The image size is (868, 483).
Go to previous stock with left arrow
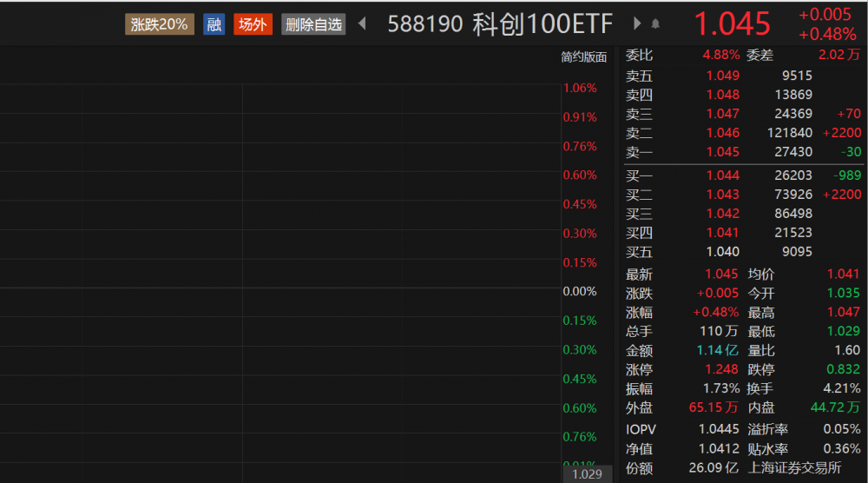tap(362, 23)
